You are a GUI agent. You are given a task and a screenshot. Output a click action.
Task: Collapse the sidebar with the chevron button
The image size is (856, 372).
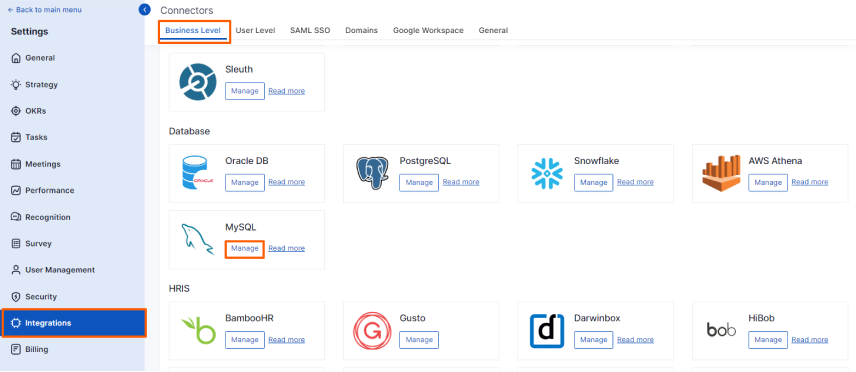point(145,9)
